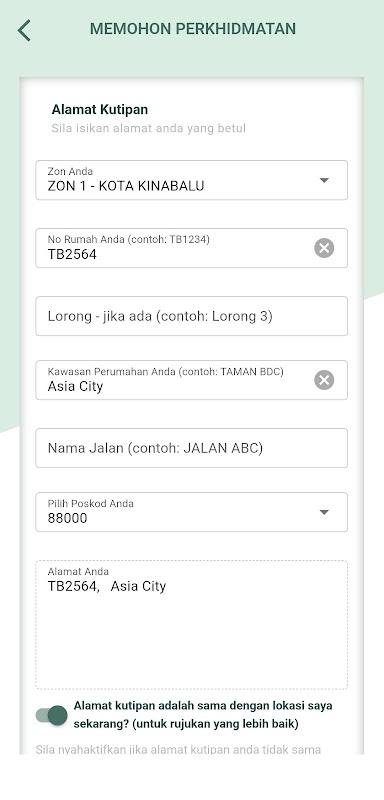This screenshot has height=800, width=384.
Task: Tap the 'Alamat kutipan adalah sama' label text
Action: [x=203, y=714]
